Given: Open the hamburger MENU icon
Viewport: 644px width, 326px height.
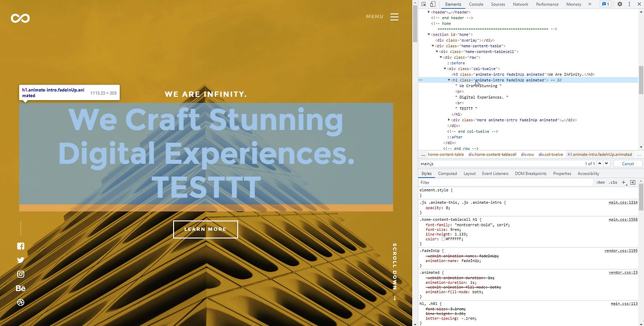Looking at the screenshot, I should point(394,17).
